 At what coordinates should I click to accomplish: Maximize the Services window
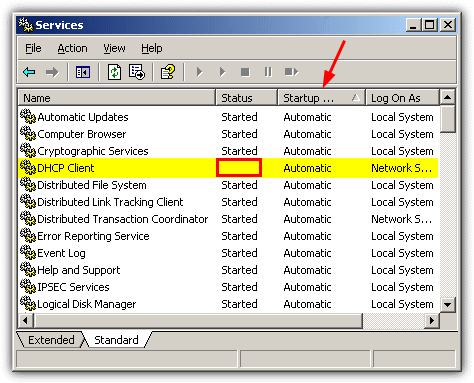(x=430, y=25)
